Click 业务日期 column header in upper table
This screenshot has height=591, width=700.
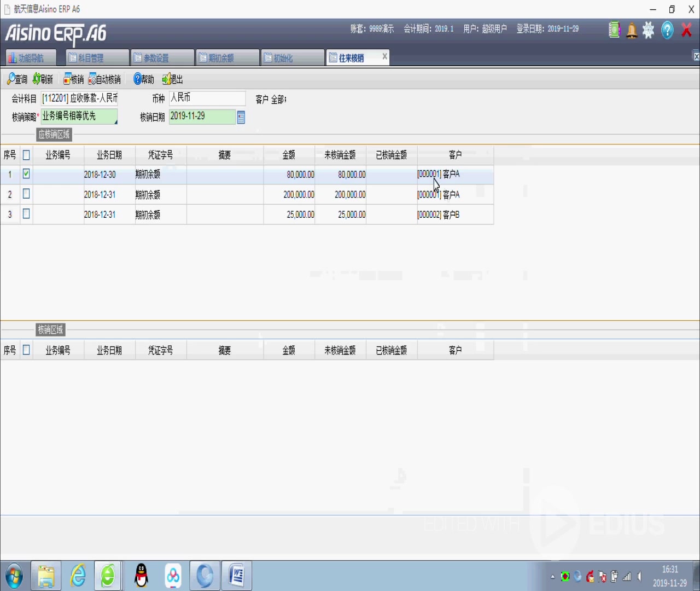pyautogui.click(x=109, y=155)
